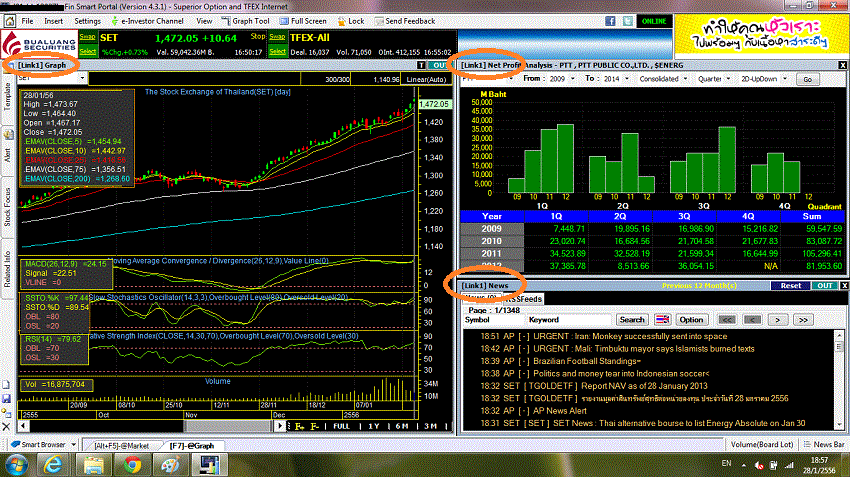
Task: Click the F- zoom button on graph
Action: [314, 427]
